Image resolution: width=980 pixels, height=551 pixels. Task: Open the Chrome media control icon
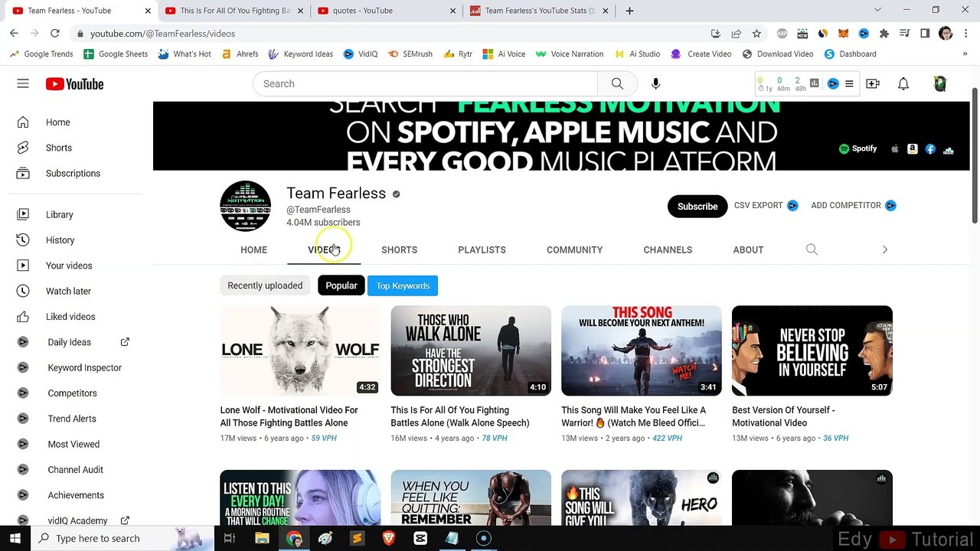tap(904, 34)
